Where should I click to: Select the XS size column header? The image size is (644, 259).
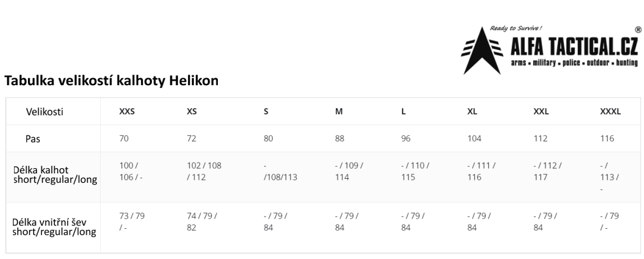tap(192, 112)
